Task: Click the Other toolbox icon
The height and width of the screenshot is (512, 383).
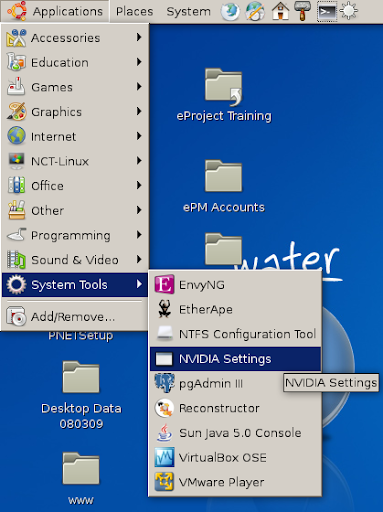Action: 17,210
